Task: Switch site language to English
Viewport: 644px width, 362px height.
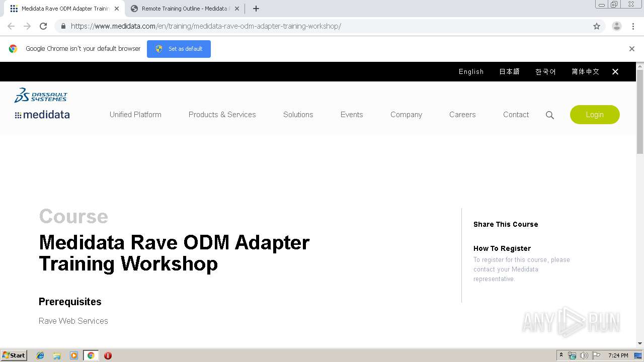Action: 471,72
